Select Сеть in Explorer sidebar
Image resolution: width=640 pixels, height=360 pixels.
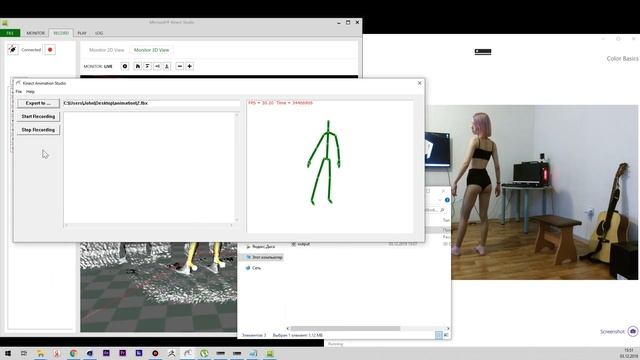(253, 268)
